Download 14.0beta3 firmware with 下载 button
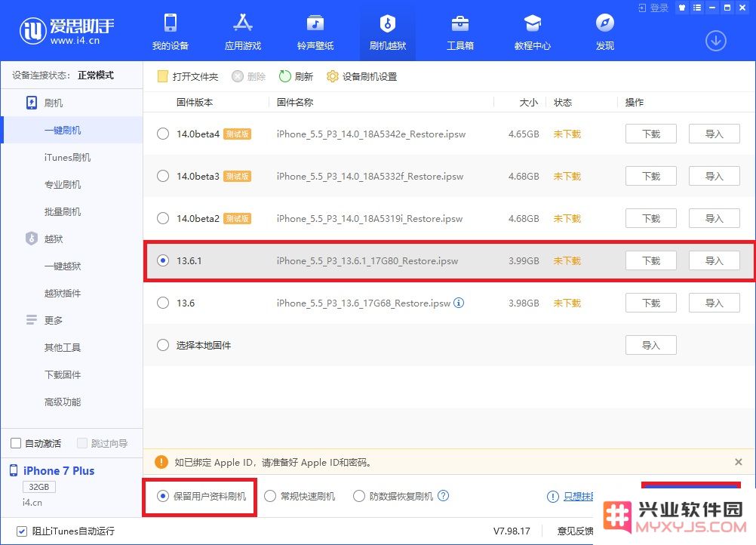Viewport: 756px width, 545px height. [651, 176]
